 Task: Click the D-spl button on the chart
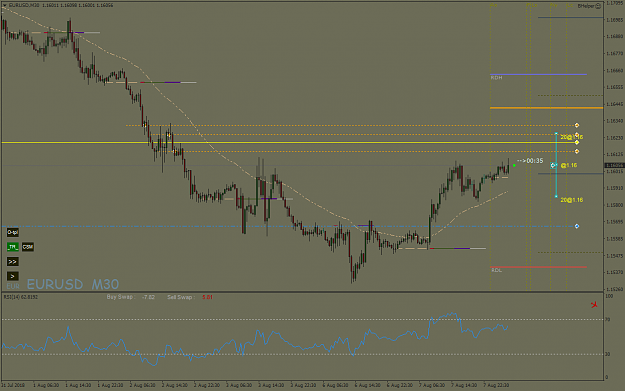[13, 232]
